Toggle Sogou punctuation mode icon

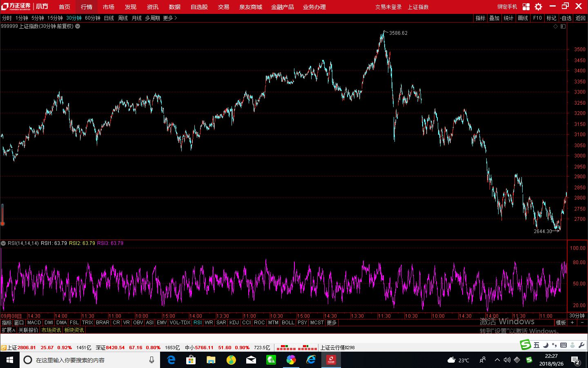point(555,346)
